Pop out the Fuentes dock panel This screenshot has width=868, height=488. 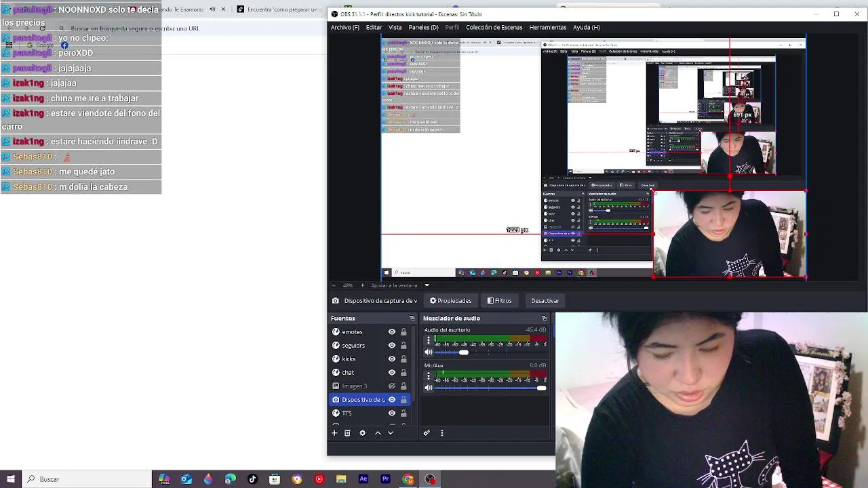click(x=412, y=318)
